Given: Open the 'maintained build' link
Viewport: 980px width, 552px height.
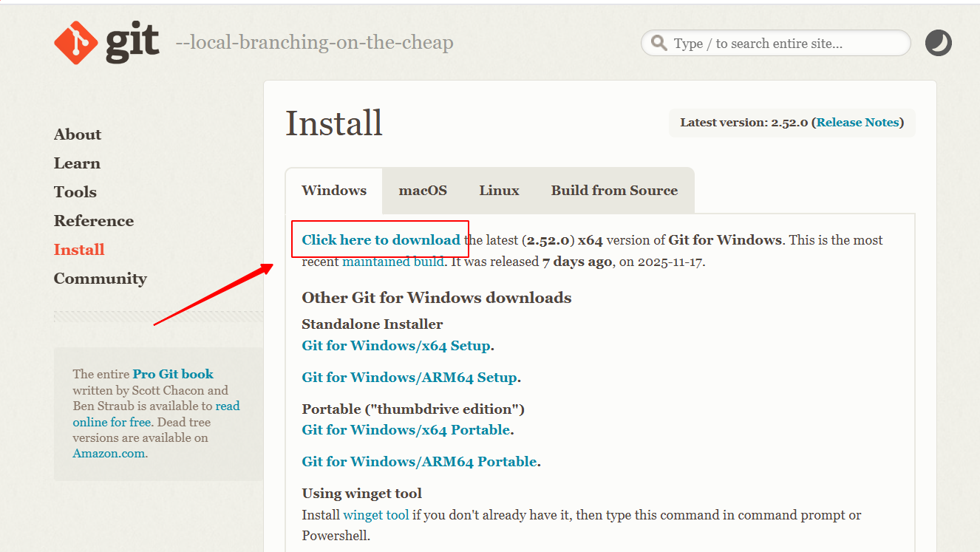Looking at the screenshot, I should [x=393, y=262].
